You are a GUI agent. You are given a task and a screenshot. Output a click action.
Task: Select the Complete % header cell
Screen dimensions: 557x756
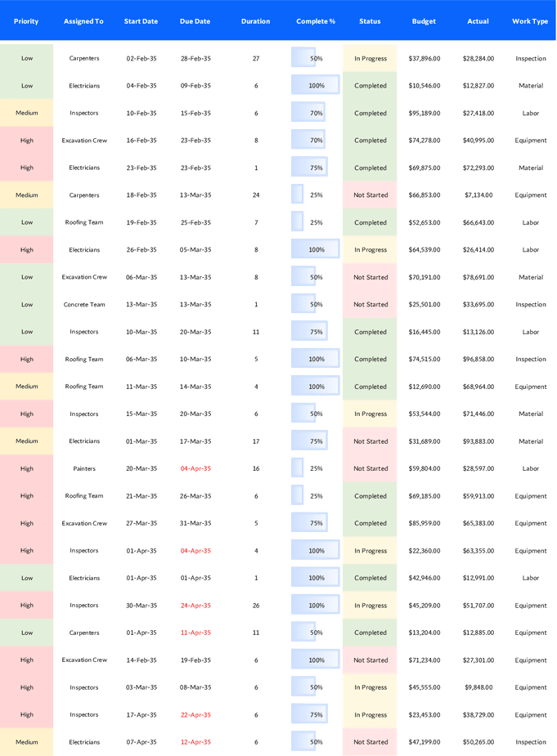coord(316,21)
